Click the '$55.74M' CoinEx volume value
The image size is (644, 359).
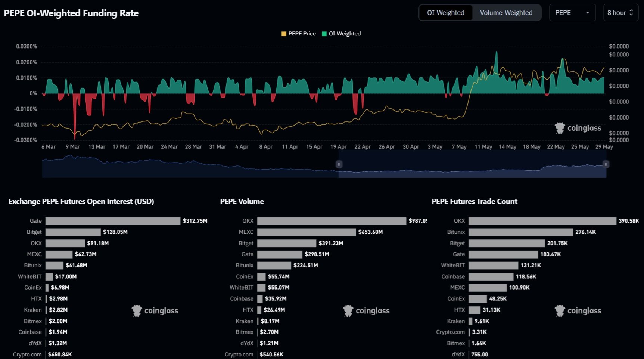tap(279, 276)
